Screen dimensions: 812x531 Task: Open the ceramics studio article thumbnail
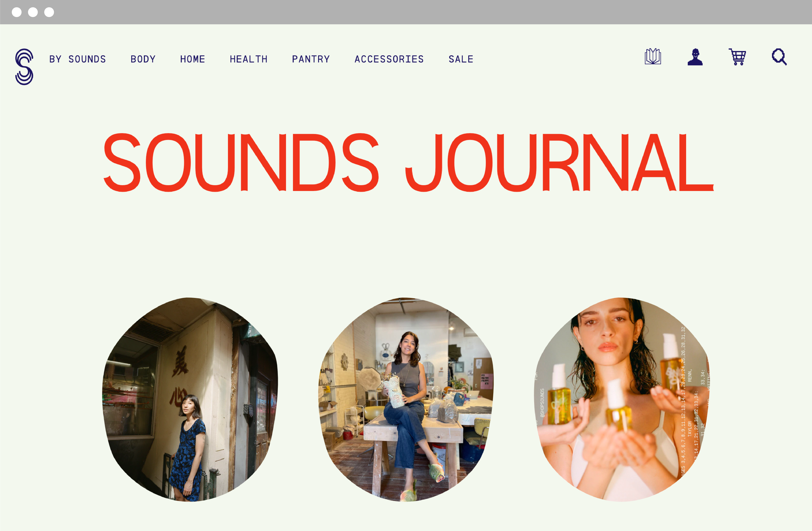pyautogui.click(x=406, y=399)
